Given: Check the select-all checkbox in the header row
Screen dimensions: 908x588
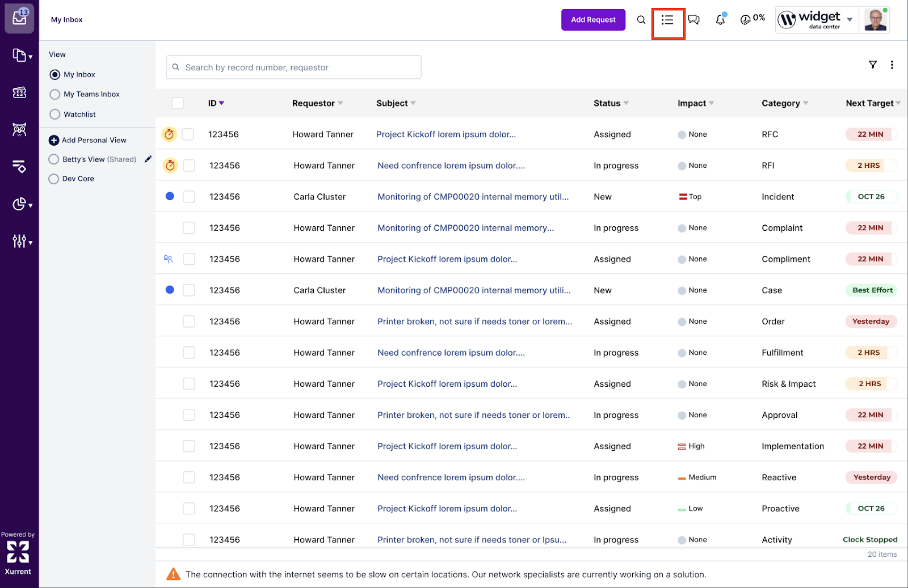Looking at the screenshot, I should pos(178,103).
